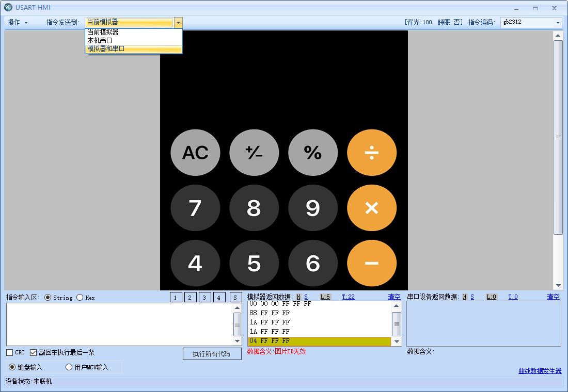The height and width of the screenshot is (392, 568).
Task: Click the 设备状态:未联机 status bar text
Action: [28, 382]
